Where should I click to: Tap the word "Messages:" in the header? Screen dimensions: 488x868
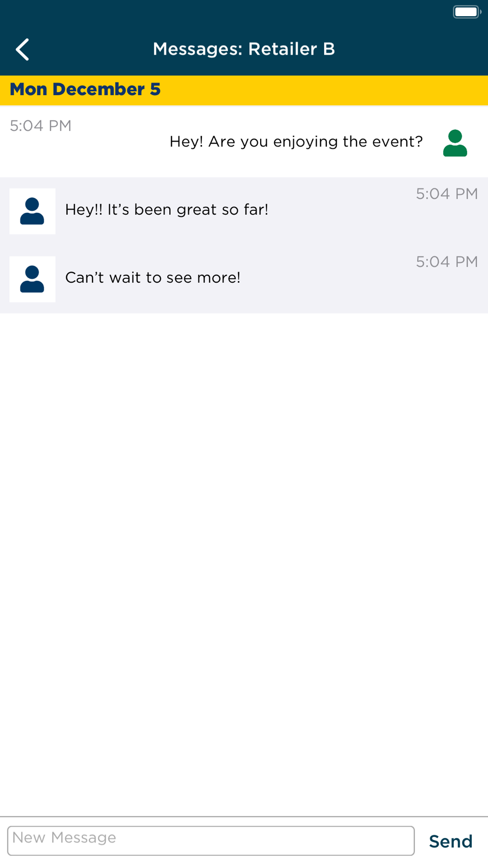197,49
